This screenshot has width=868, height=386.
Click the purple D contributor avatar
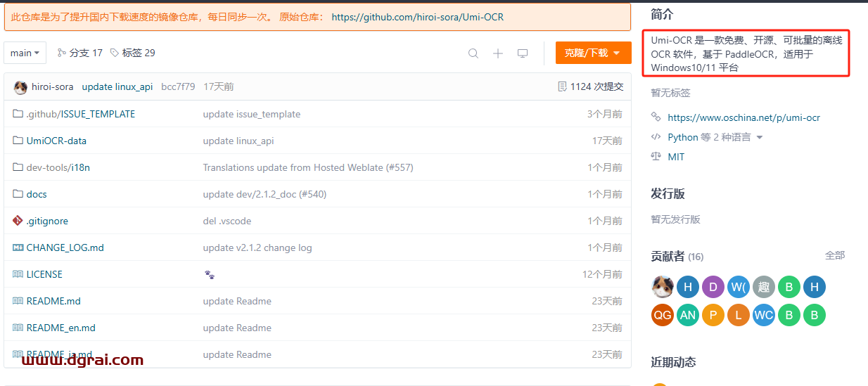point(713,287)
